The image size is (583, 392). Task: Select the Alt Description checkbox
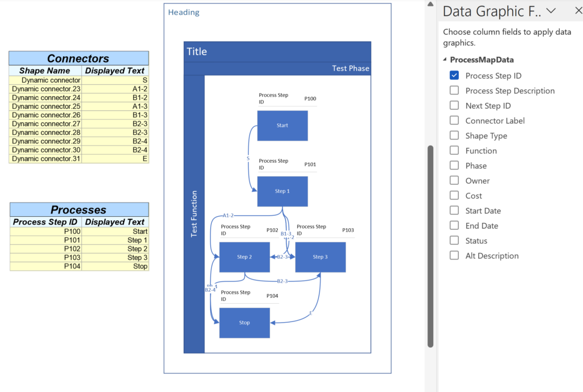point(454,255)
